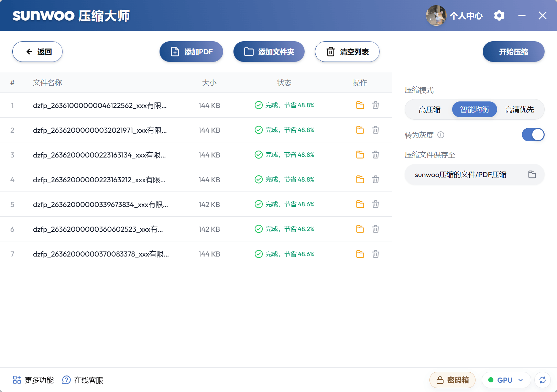This screenshot has height=392, width=557.
Task: Close the sunwoo 压缩大师 window
Action: 543,15
